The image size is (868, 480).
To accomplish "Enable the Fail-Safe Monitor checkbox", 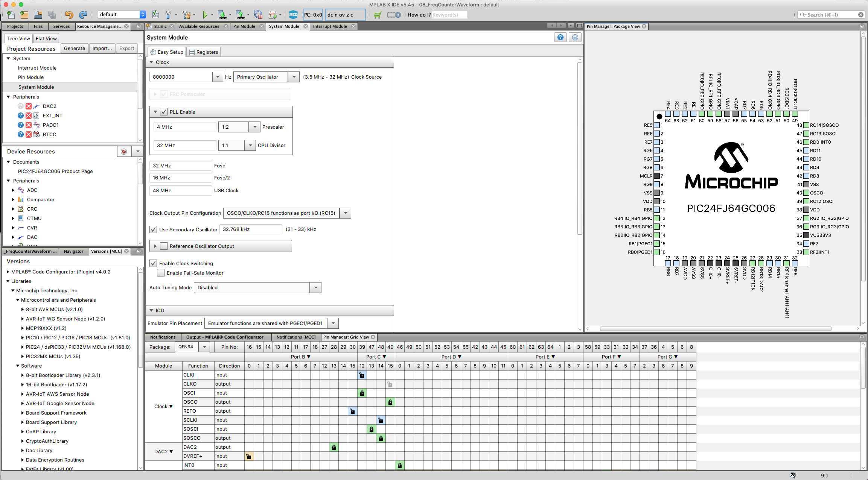I will [161, 273].
